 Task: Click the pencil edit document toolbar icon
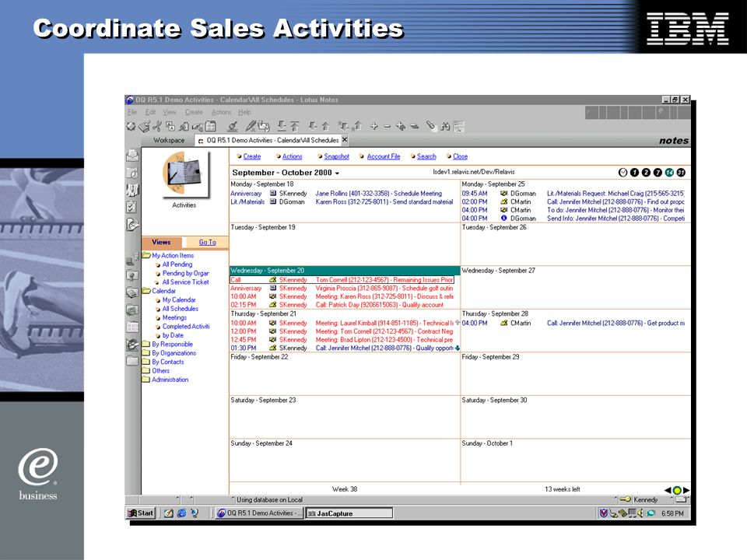(x=251, y=126)
